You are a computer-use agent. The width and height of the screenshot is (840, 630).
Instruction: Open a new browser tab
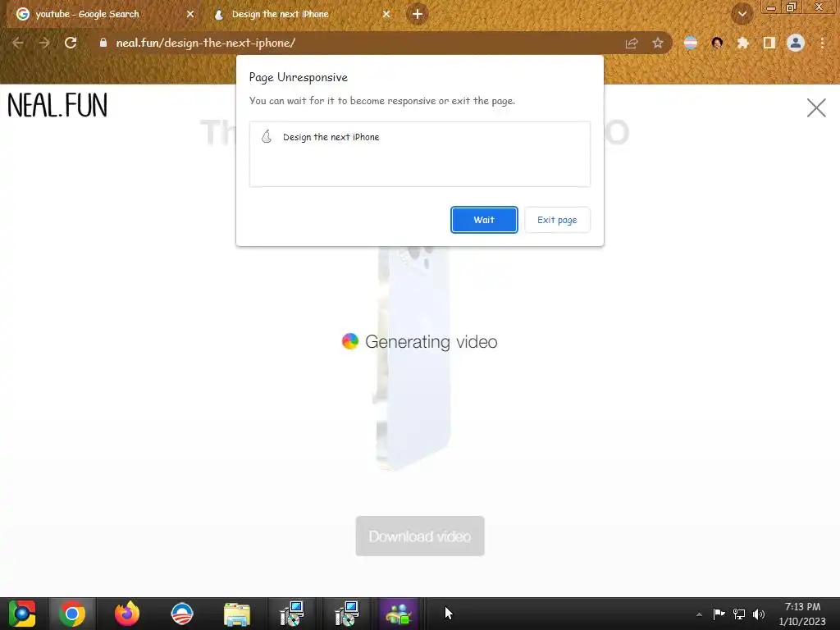[x=418, y=15]
